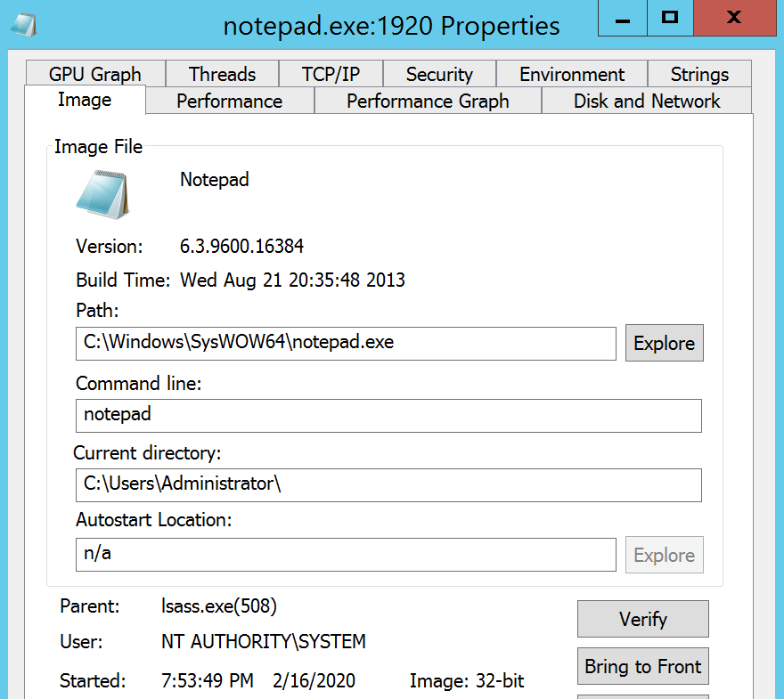Switch to the GPU Graph tab

coord(94,74)
